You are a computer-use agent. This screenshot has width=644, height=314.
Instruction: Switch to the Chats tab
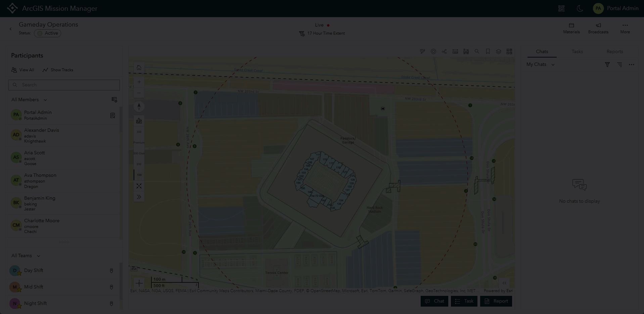pyautogui.click(x=542, y=51)
